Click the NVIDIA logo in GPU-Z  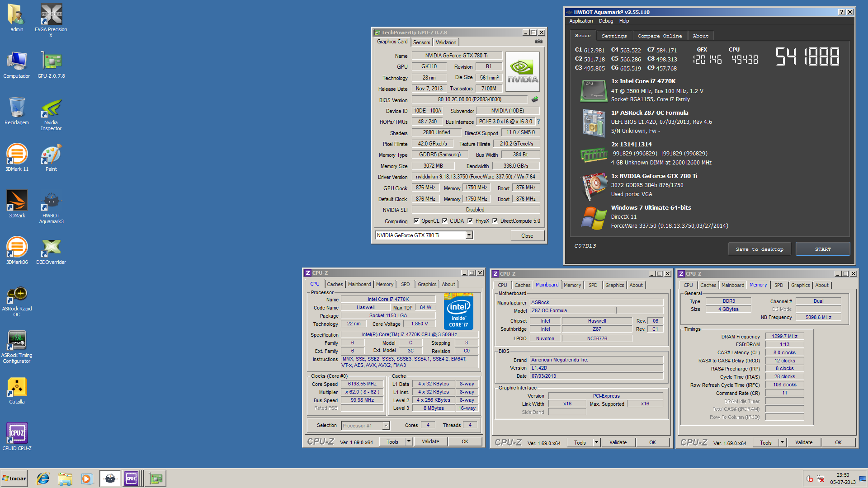click(x=523, y=72)
